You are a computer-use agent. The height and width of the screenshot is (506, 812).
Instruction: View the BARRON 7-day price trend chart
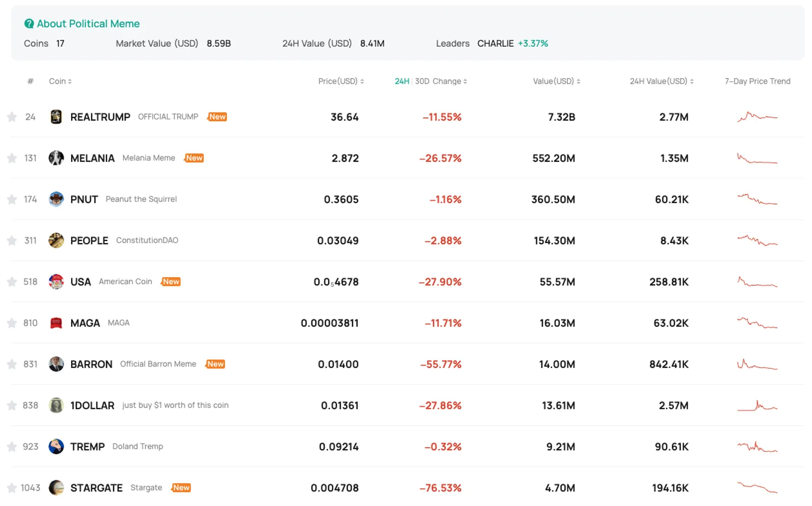click(757, 364)
